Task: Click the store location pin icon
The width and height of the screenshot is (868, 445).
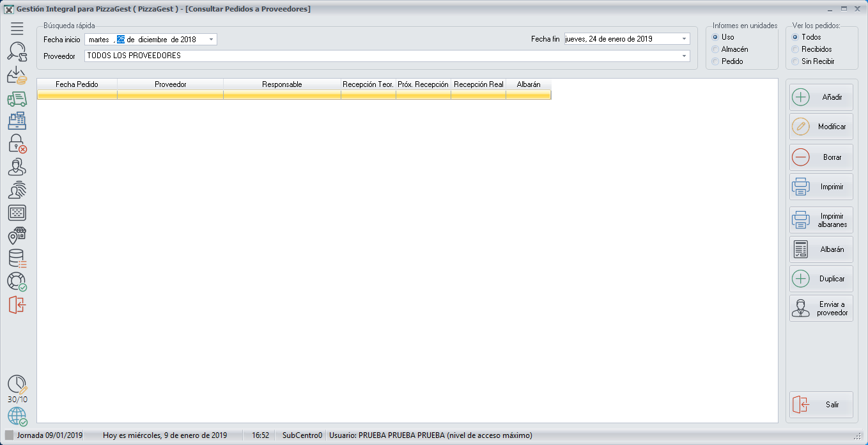Action: click(x=17, y=236)
